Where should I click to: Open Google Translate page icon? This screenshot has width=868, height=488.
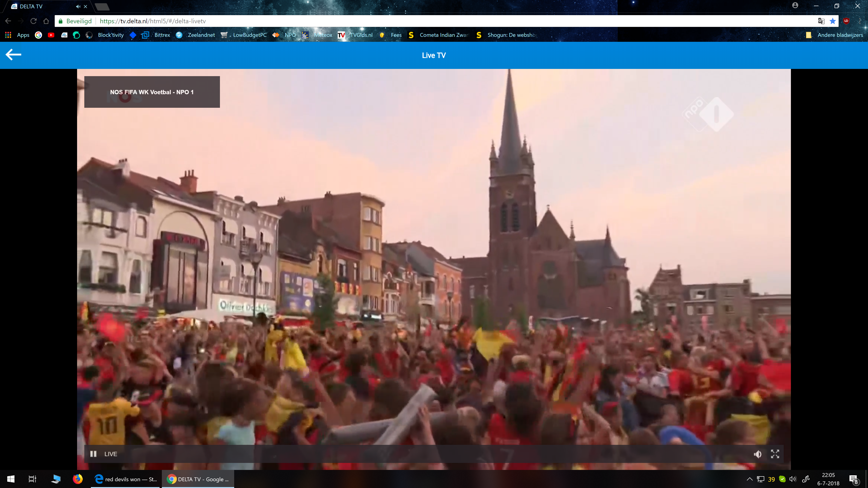(821, 21)
